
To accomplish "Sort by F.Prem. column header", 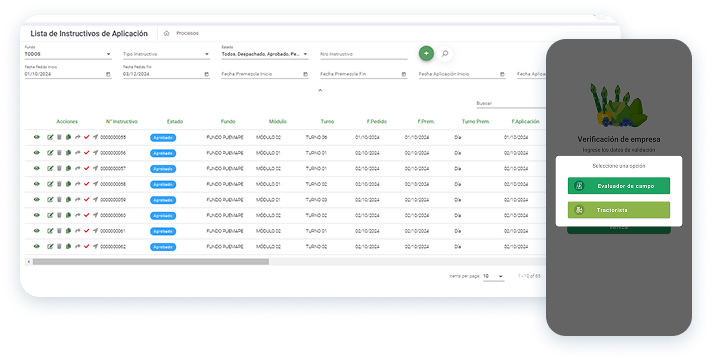I will coord(426,122).
